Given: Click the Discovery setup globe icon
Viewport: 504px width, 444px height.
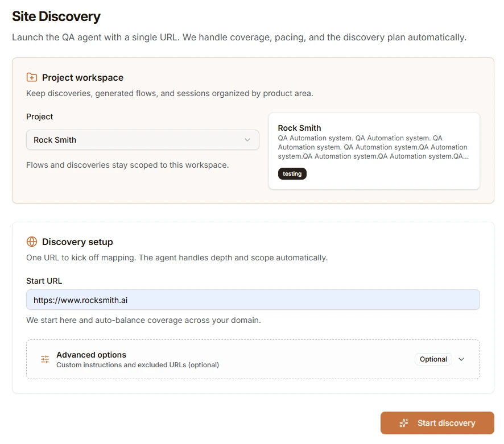Looking at the screenshot, I should (31, 241).
